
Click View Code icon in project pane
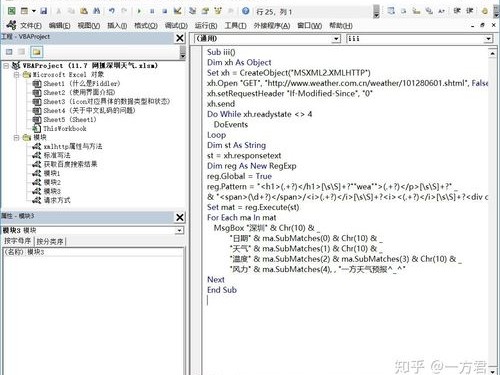[x=9, y=52]
